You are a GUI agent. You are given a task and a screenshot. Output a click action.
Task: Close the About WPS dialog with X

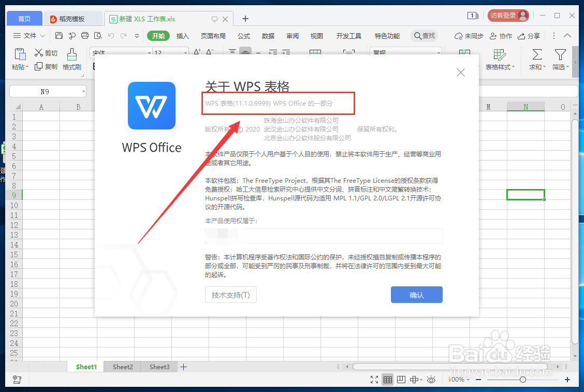point(461,72)
